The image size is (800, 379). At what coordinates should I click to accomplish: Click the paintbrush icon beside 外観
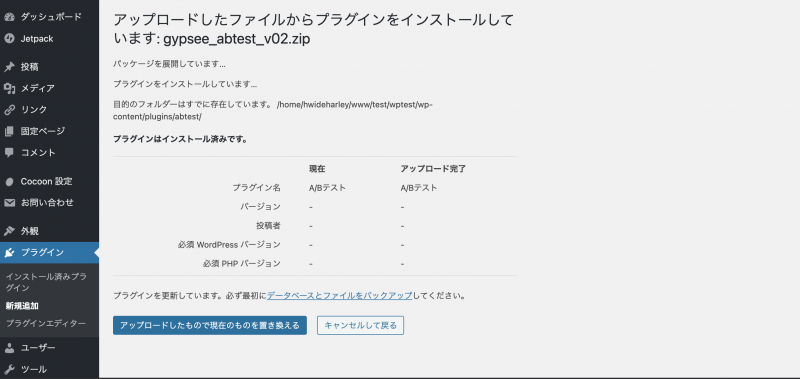point(9,231)
